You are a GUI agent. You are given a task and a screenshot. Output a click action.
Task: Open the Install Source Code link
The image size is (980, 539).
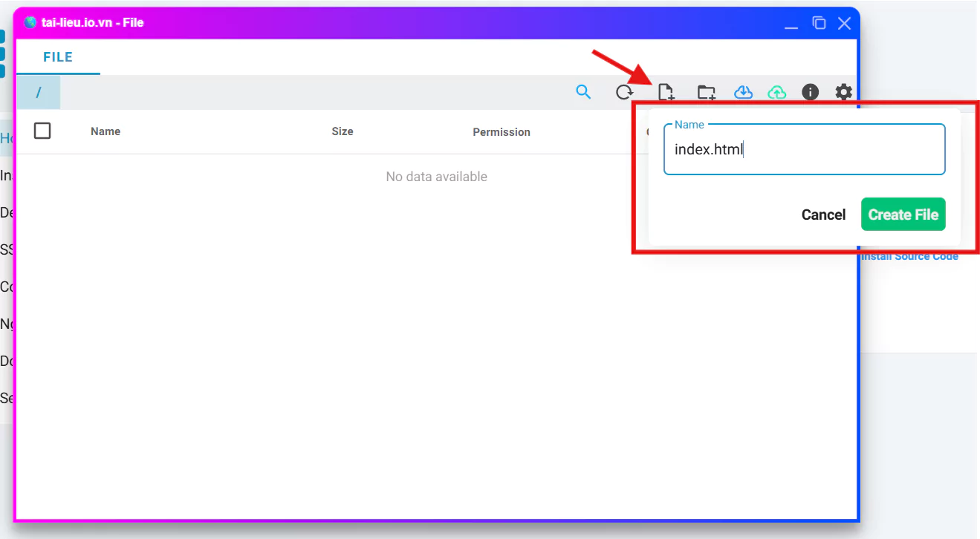909,257
